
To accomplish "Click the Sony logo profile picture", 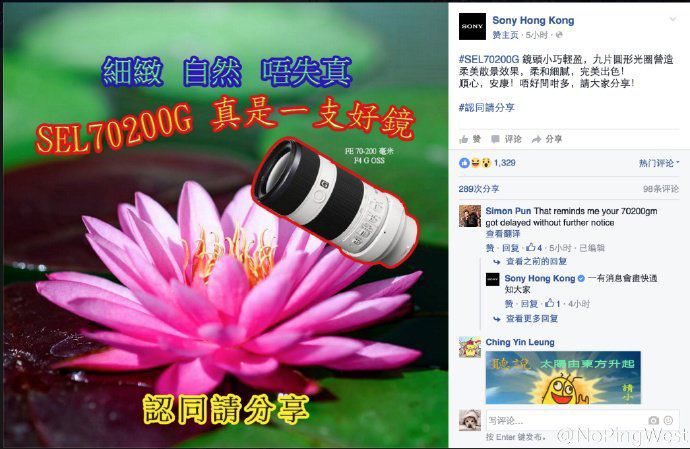I will click(472, 26).
